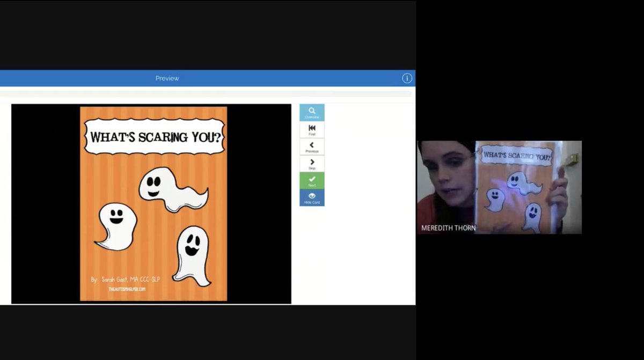Toggle Hide Card eye button
This screenshot has height=360, width=644.
tap(312, 197)
